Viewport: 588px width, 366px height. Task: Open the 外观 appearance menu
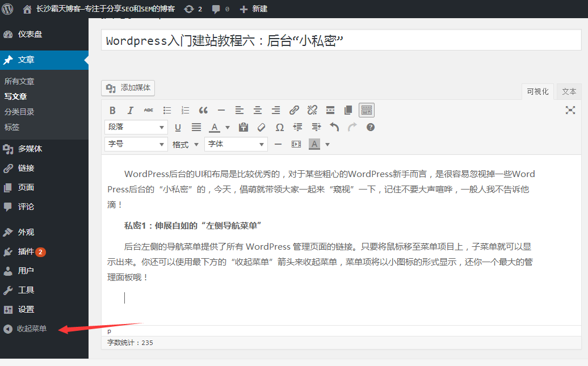pyautogui.click(x=44, y=232)
